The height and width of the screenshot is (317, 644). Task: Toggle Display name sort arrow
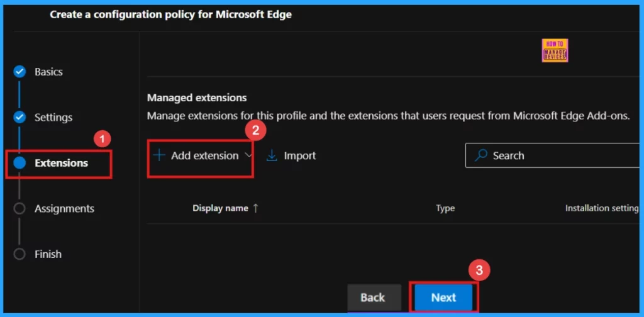255,208
